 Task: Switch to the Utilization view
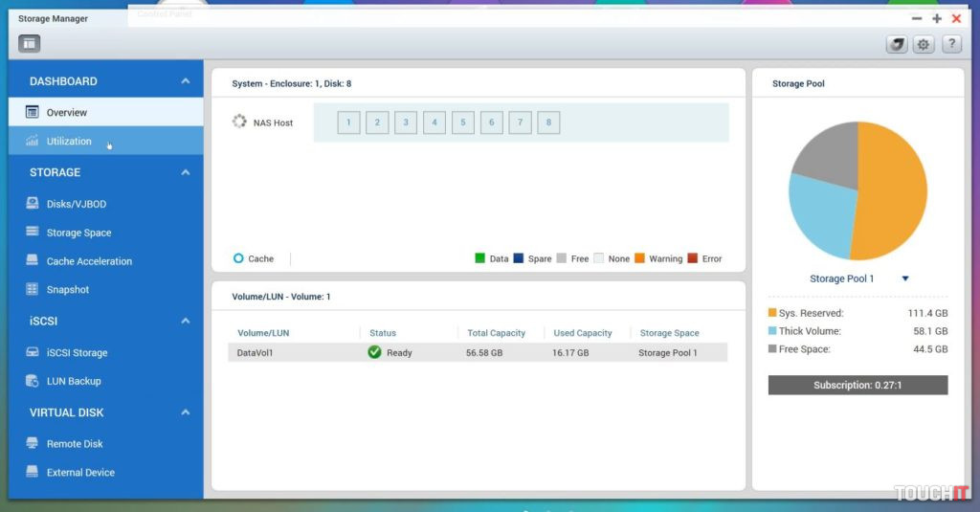[69, 142]
